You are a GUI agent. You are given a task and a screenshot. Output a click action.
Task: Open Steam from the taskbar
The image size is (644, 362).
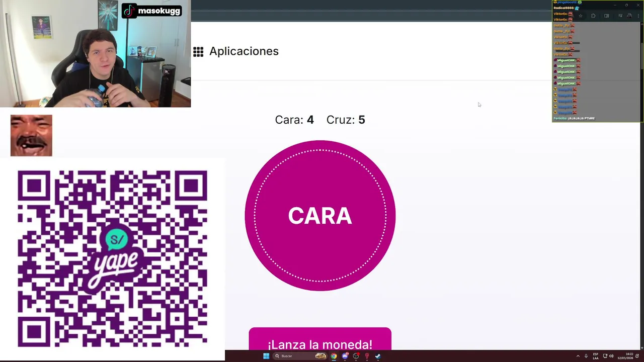click(x=378, y=356)
